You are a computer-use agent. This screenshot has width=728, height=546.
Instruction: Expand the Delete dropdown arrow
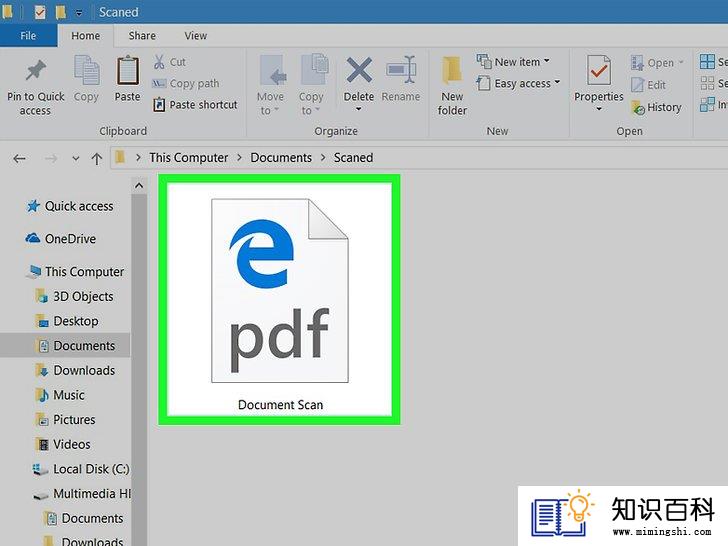(358, 109)
